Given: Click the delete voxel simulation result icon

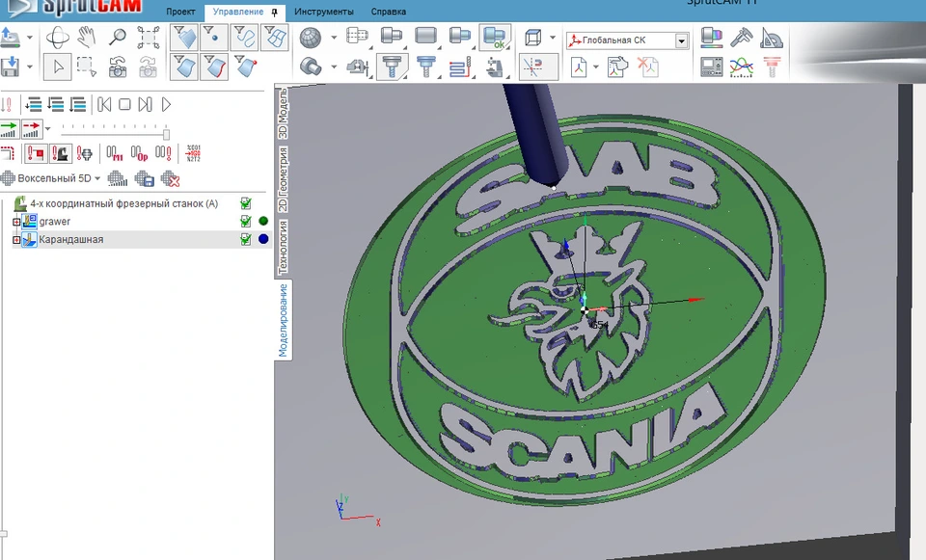Looking at the screenshot, I should click(x=170, y=178).
